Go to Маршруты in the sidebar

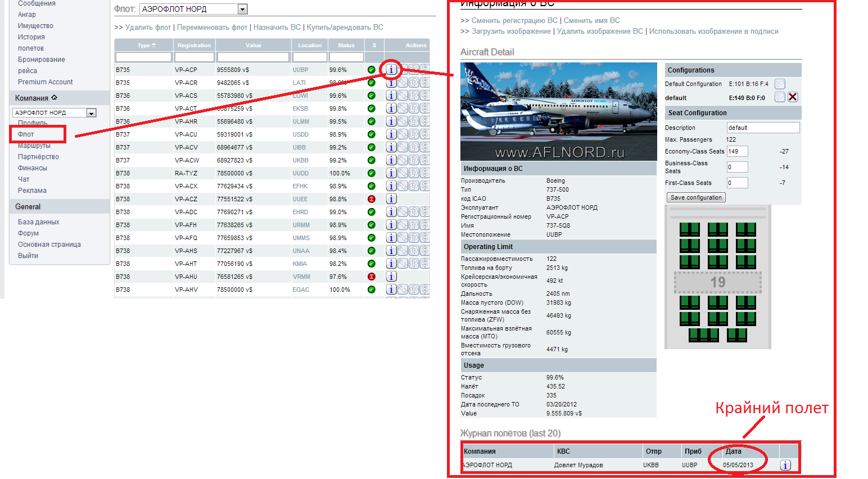click(x=34, y=146)
